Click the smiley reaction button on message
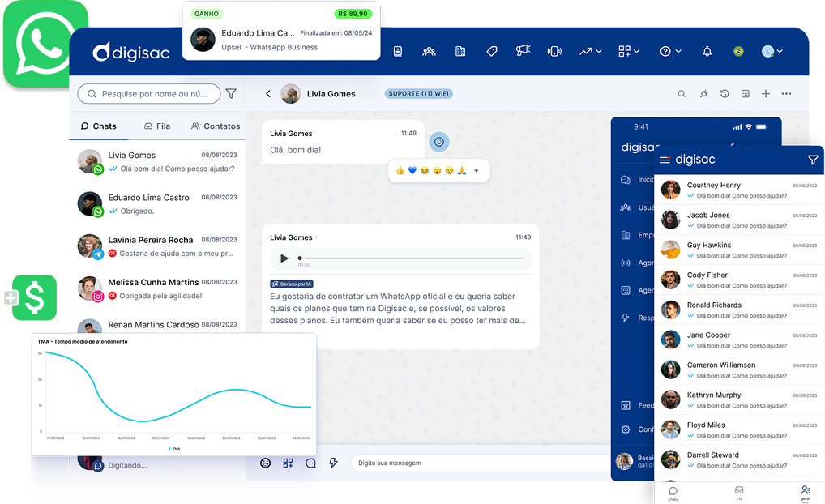 [439, 142]
